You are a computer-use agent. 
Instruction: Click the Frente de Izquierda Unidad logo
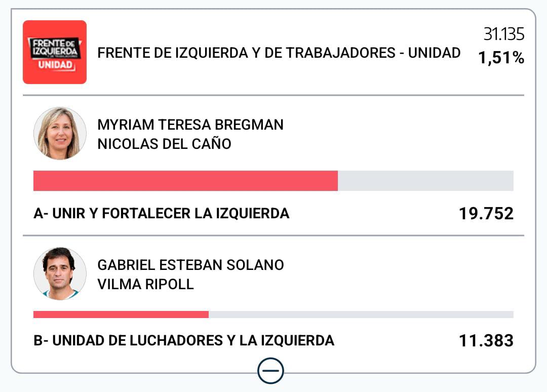(x=55, y=52)
